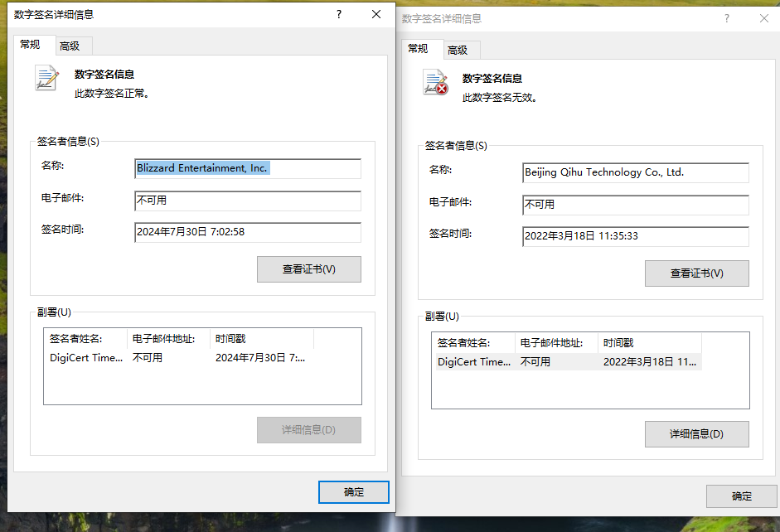Click 时间戳 column header in left dialog
Viewport: 780px width, 532px height.
tap(262, 339)
